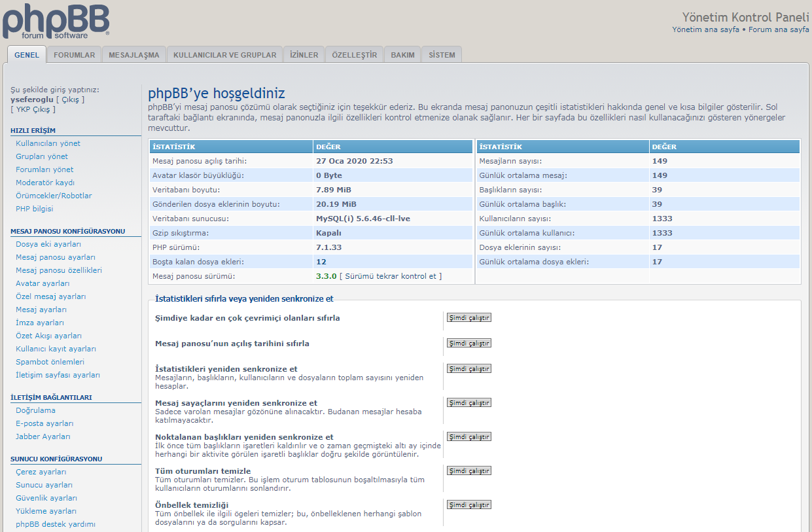The height and width of the screenshot is (532, 812).
Task: Run İstatistikleri yeniden senkronize et
Action: (468, 369)
